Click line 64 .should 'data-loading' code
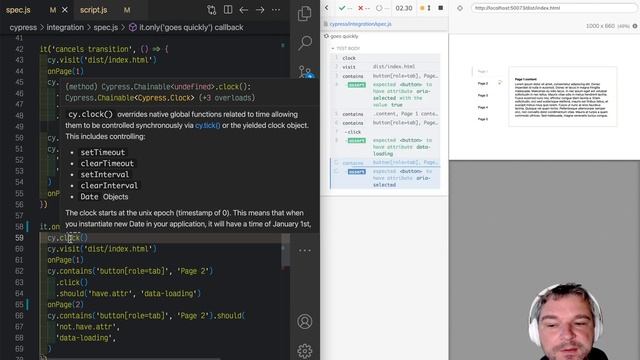The image size is (640, 360). tap(128, 293)
